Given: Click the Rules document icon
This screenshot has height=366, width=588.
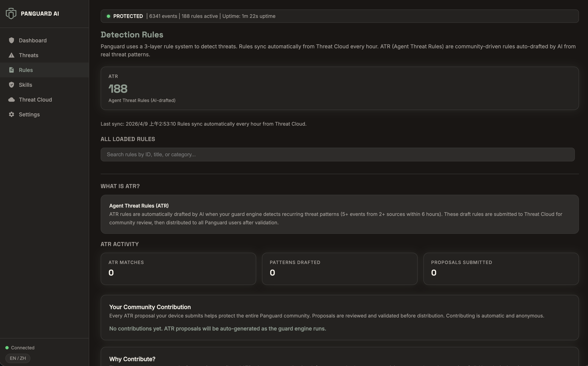Looking at the screenshot, I should click(11, 70).
